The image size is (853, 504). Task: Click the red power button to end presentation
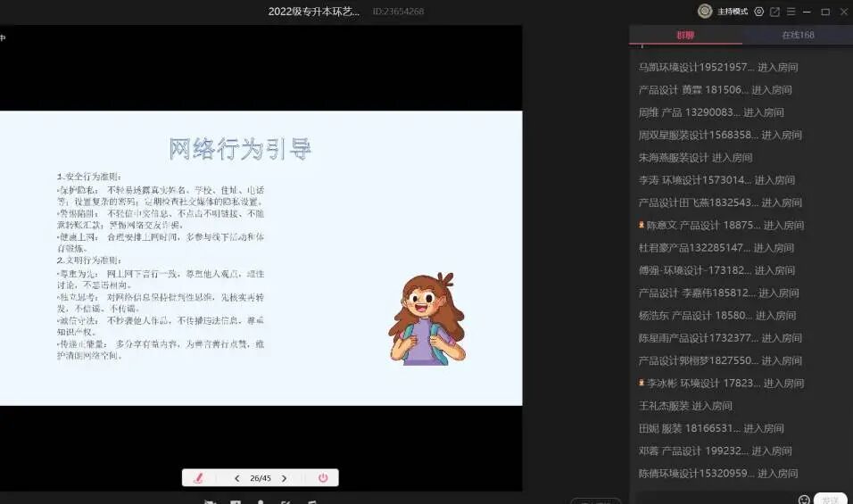pos(323,478)
